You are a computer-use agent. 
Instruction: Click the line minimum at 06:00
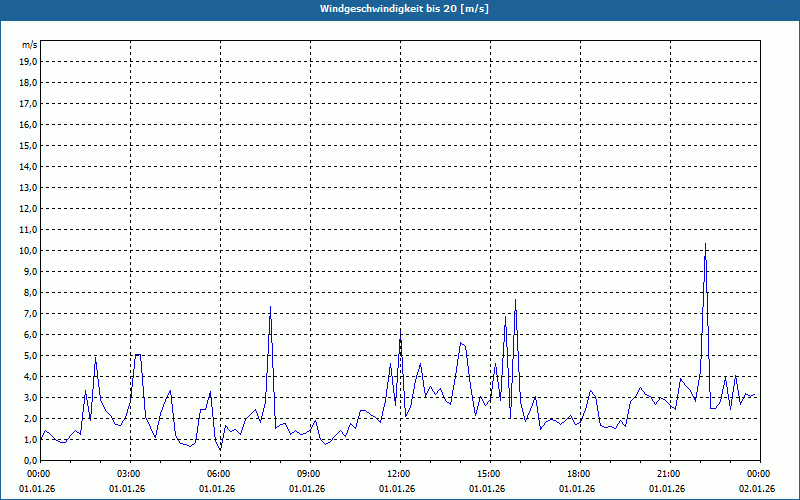coord(220,449)
